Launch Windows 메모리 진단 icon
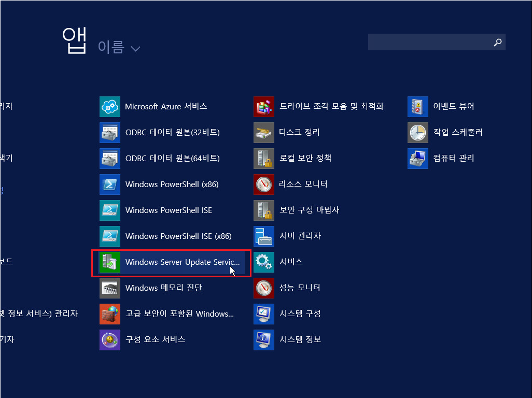 109,288
